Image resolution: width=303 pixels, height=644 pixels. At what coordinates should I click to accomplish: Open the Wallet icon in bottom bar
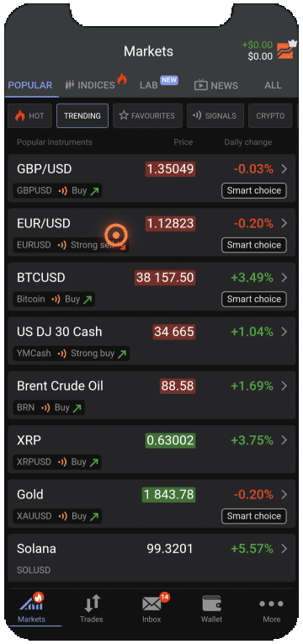pyautogui.click(x=211, y=604)
